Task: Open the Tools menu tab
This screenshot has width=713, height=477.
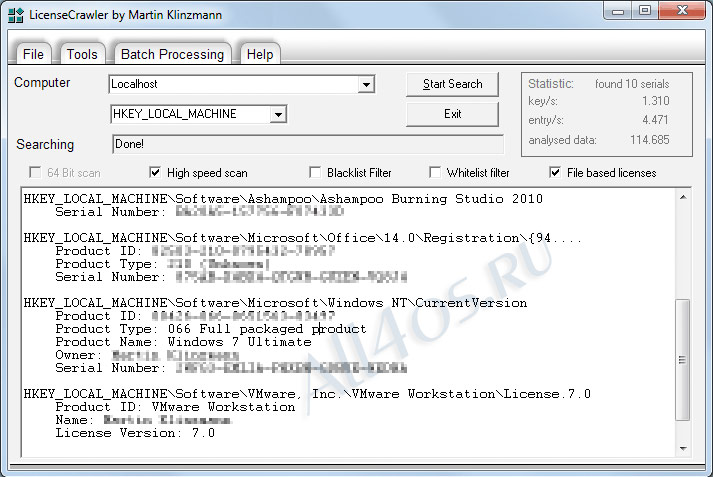Action: pyautogui.click(x=82, y=54)
